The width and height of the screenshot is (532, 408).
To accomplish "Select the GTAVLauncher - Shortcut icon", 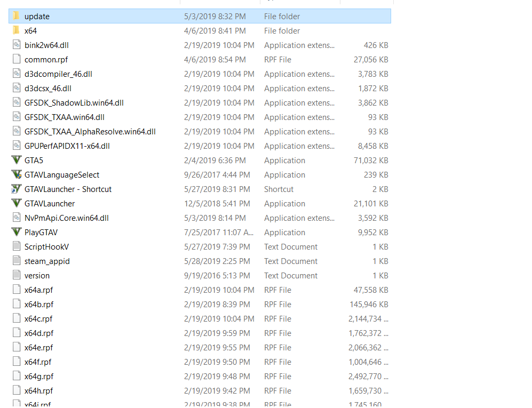I will (17, 189).
